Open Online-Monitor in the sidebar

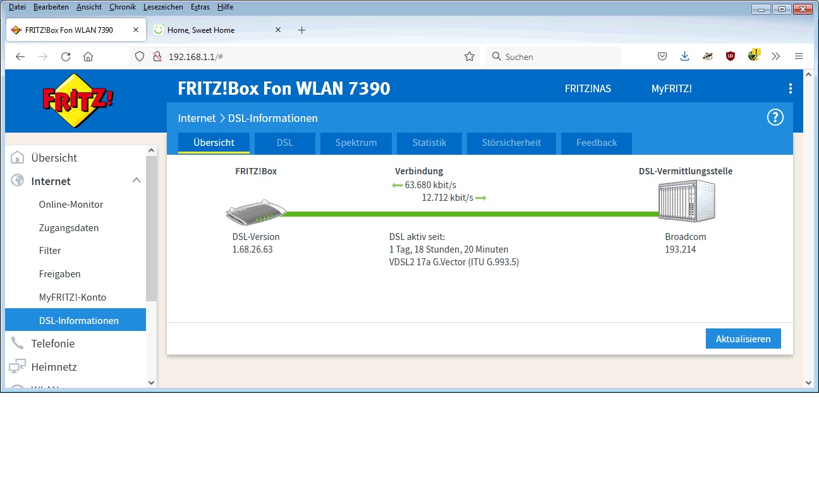click(71, 205)
